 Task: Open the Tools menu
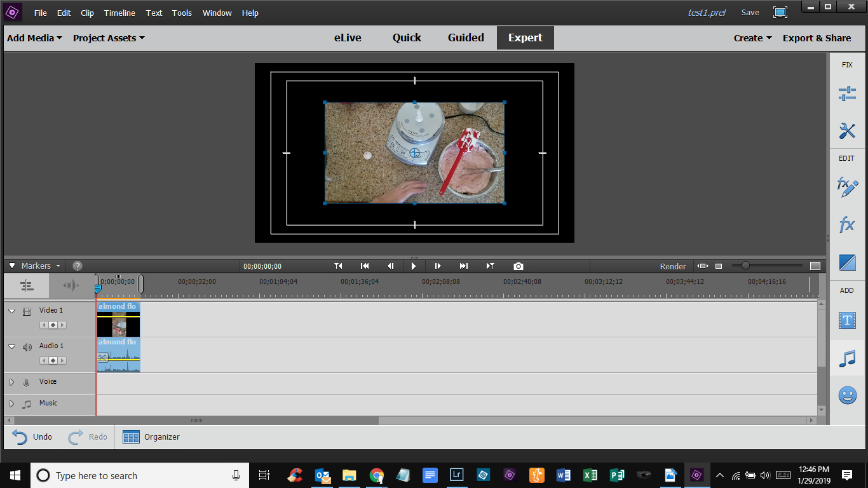(x=182, y=13)
